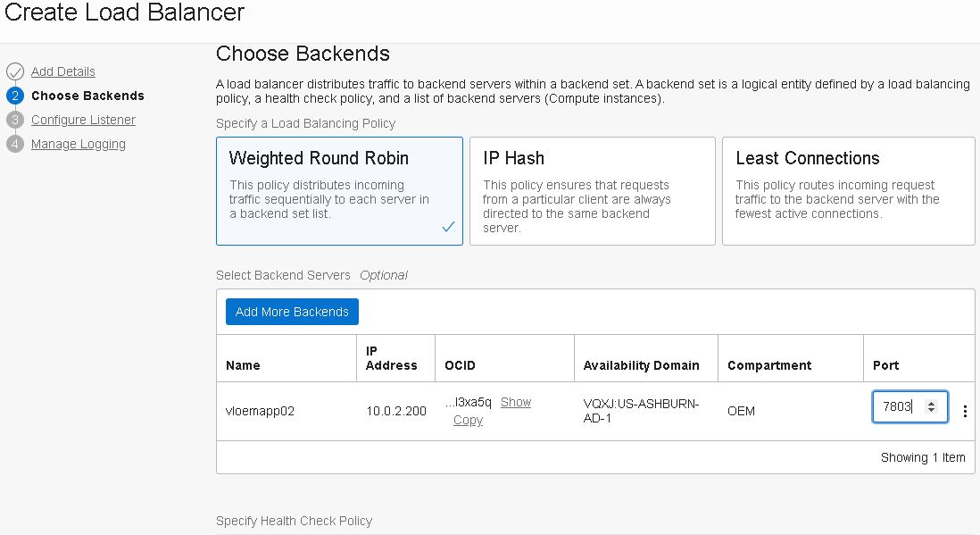
Task: Click the blue checkmark on Weighted Round Robin card
Action: click(448, 228)
